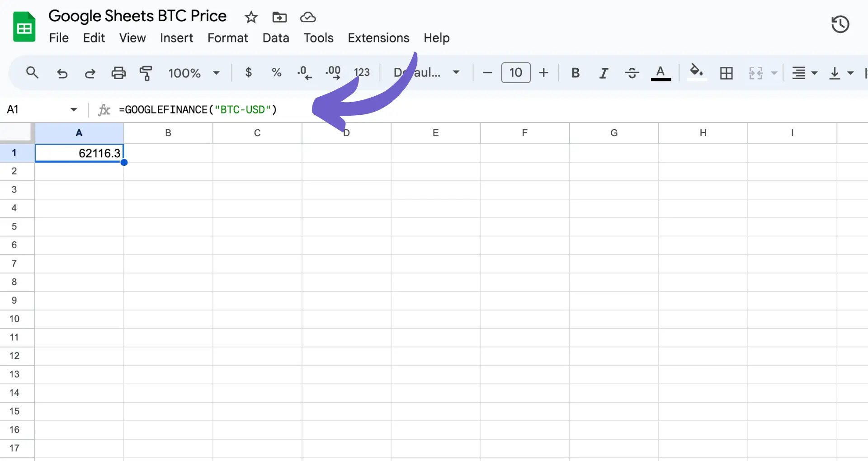Screen dimensions: 868x461
Task: Click the merge cells icon
Action: (x=756, y=73)
